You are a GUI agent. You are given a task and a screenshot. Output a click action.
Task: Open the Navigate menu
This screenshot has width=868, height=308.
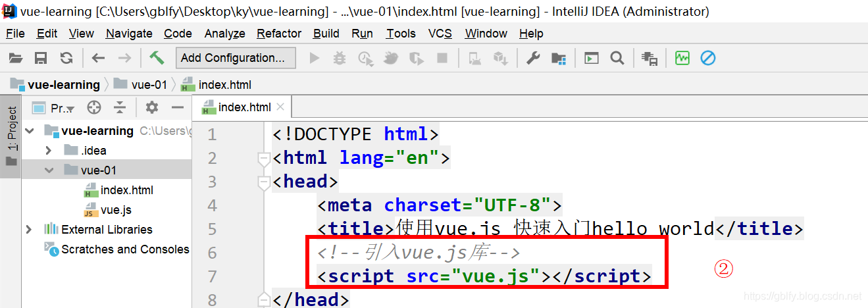point(129,34)
